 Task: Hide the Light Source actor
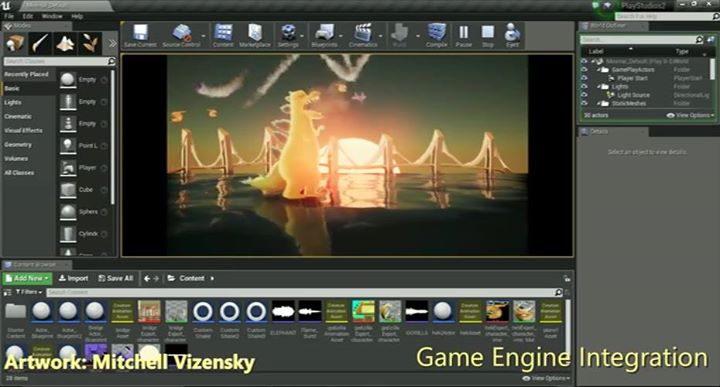pyautogui.click(x=584, y=95)
